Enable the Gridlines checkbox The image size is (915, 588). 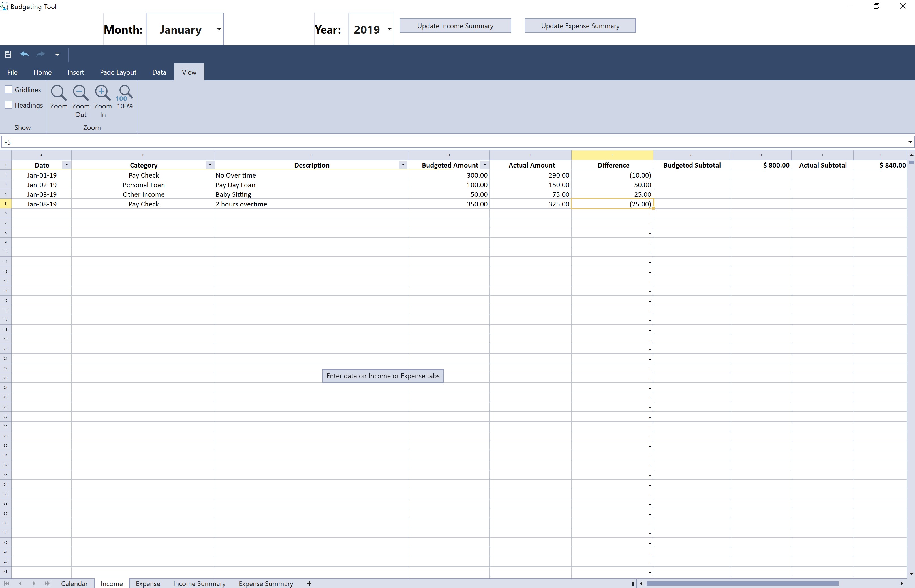tap(8, 90)
